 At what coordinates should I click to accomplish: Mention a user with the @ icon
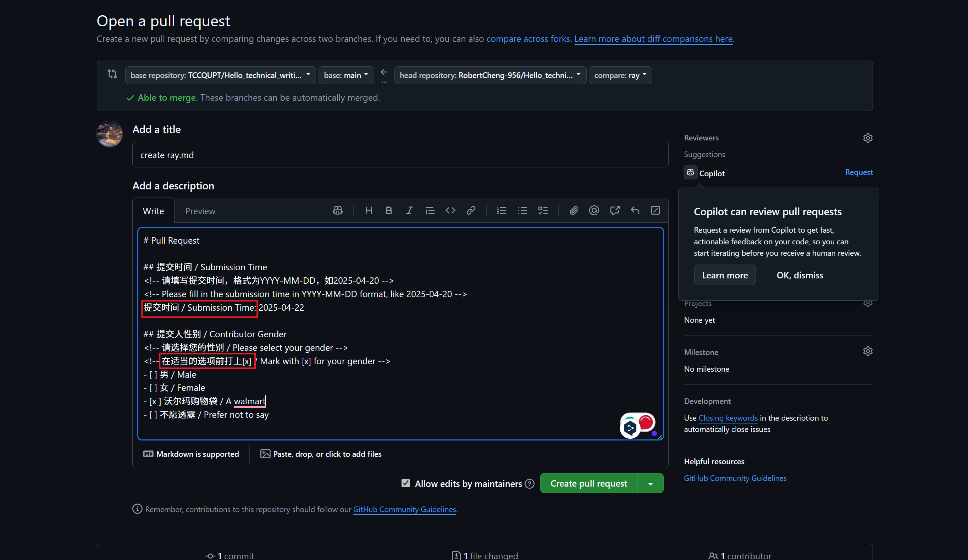tap(594, 210)
